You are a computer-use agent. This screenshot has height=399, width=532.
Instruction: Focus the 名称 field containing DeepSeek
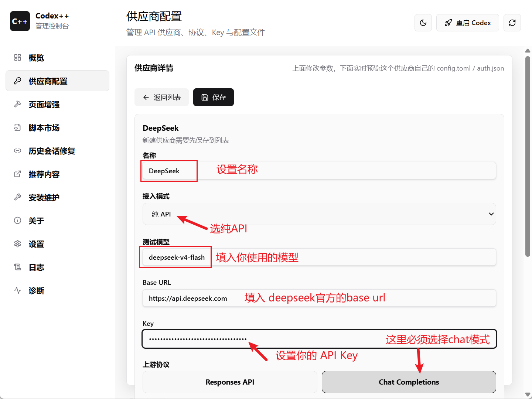click(319, 171)
